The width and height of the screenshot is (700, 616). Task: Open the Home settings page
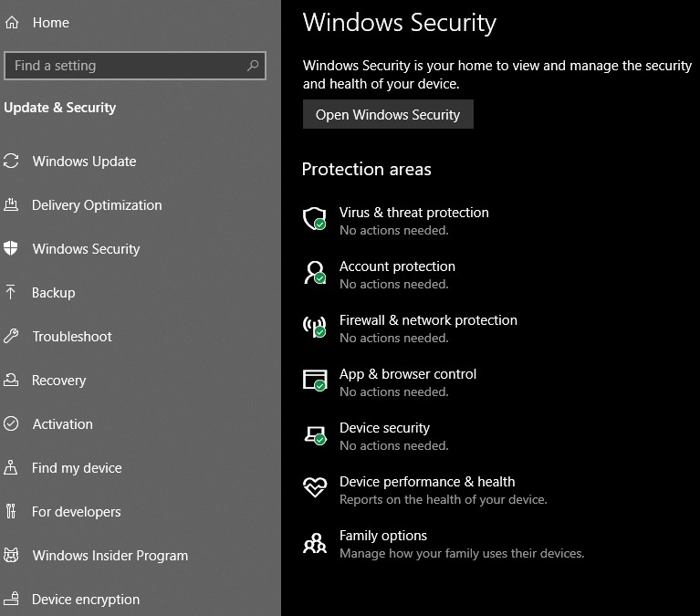pyautogui.click(x=51, y=23)
